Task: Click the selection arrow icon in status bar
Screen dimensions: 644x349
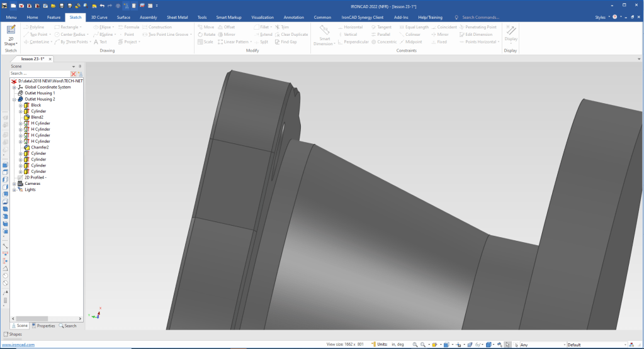Action: coord(507,345)
